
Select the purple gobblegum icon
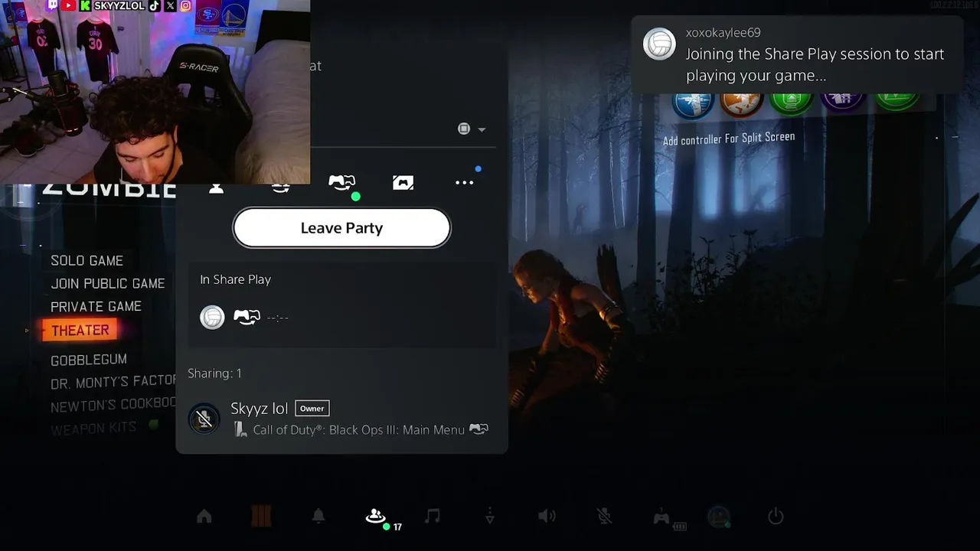tap(842, 101)
